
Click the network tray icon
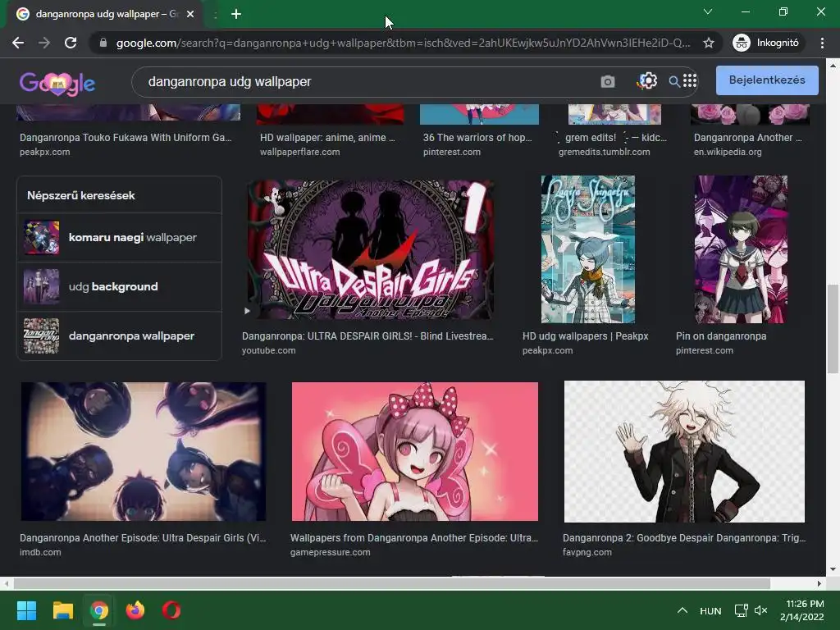tap(742, 610)
